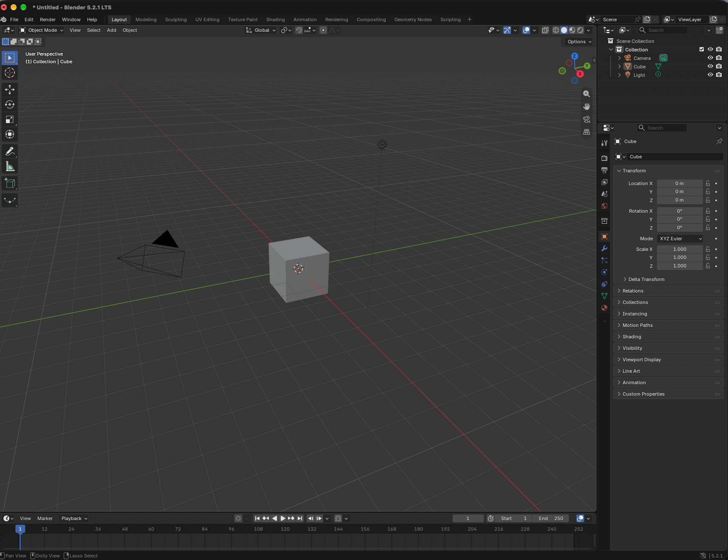The height and width of the screenshot is (560, 728).
Task: Click the pan view hand icon
Action: 587,107
